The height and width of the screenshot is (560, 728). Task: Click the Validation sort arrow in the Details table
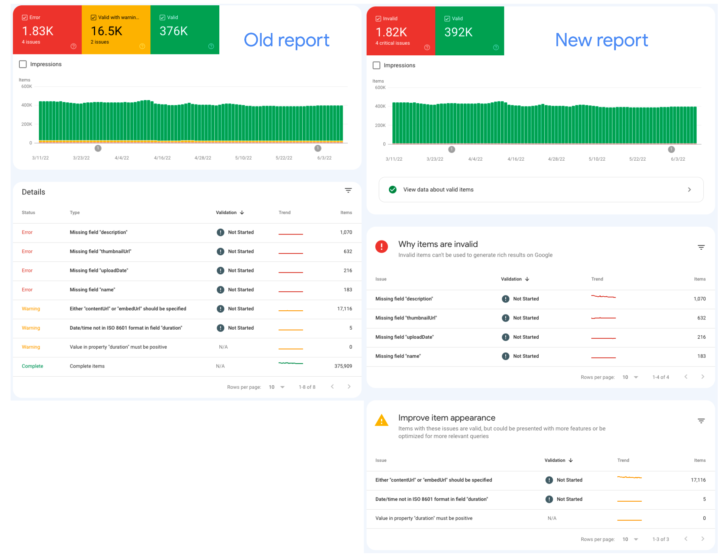pyautogui.click(x=242, y=213)
